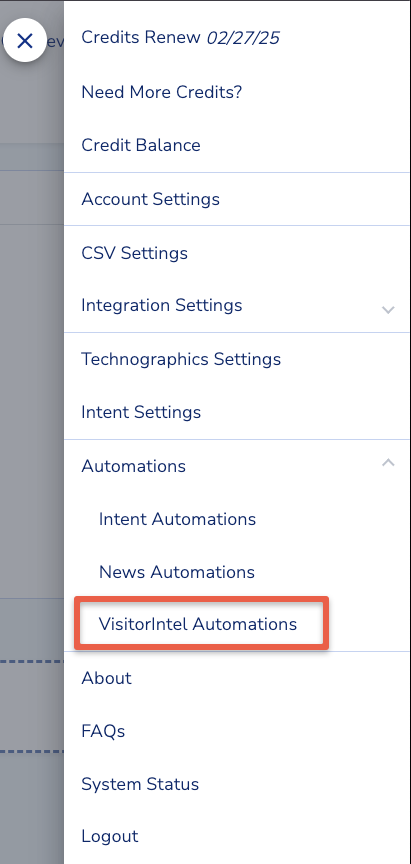Click the Automations menu header

(x=133, y=466)
